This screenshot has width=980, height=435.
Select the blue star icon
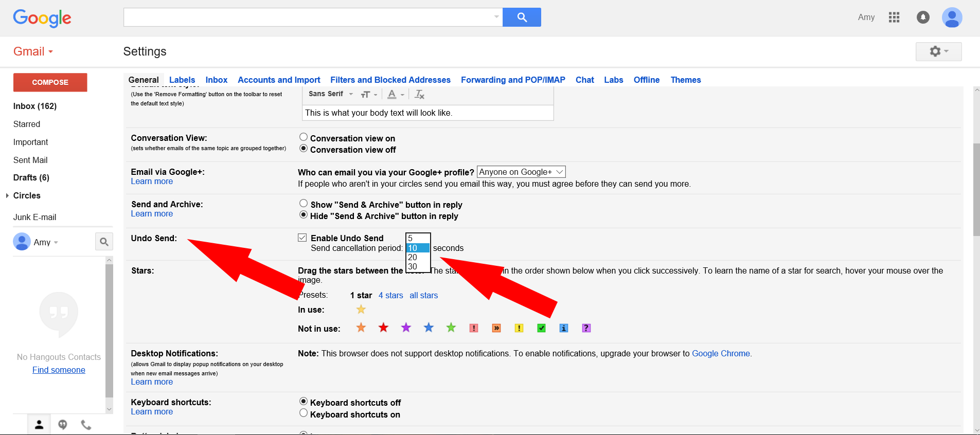coord(429,328)
